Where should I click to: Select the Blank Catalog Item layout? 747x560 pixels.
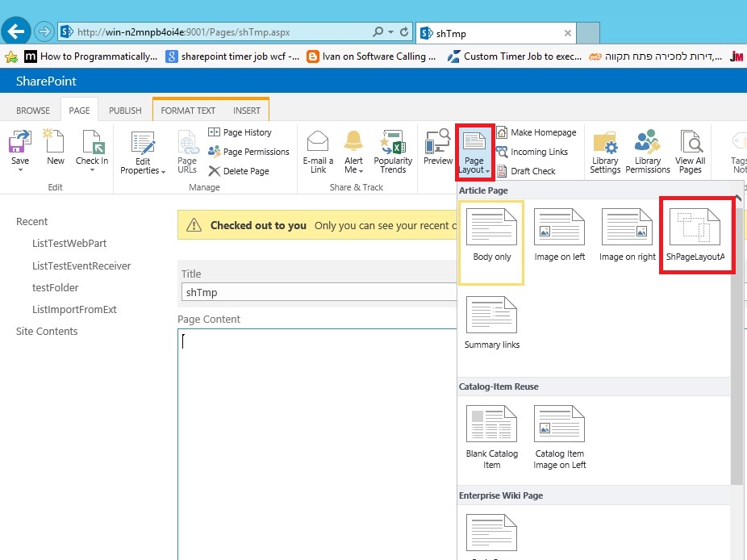491,437
